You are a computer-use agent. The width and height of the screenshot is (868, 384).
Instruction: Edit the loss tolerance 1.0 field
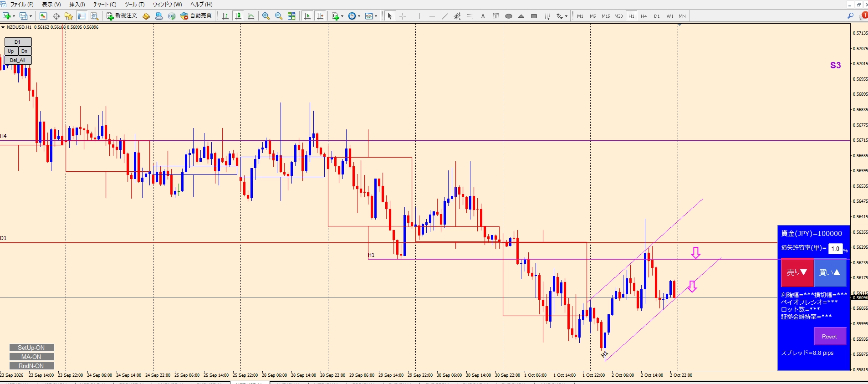click(835, 249)
